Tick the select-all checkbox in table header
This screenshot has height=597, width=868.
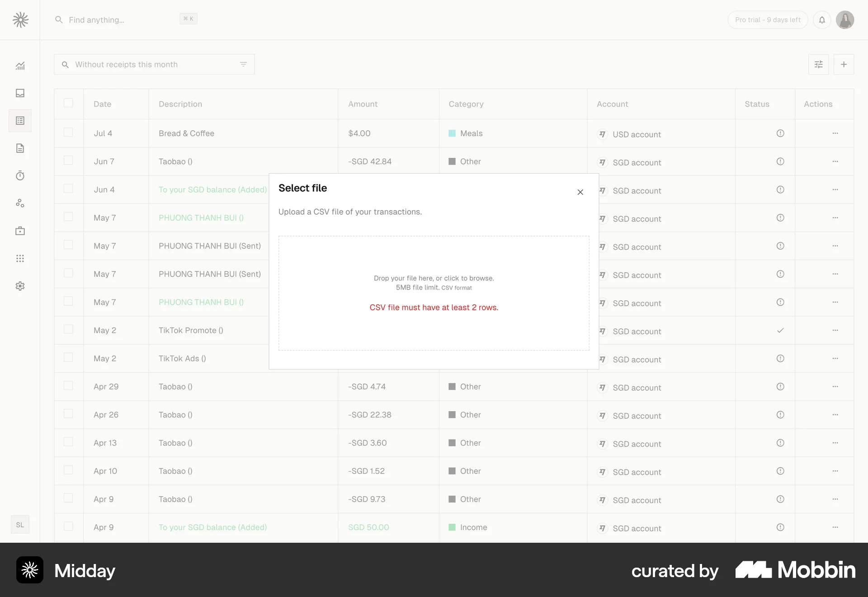point(68,103)
